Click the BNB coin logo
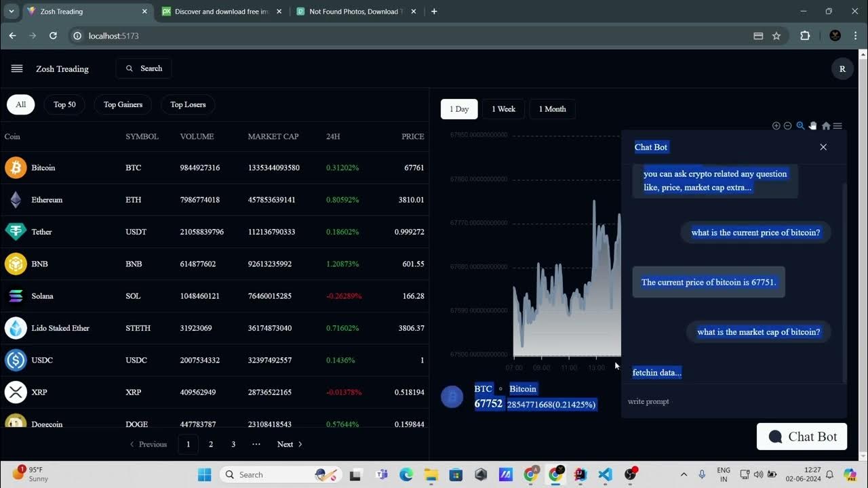 [x=16, y=264]
